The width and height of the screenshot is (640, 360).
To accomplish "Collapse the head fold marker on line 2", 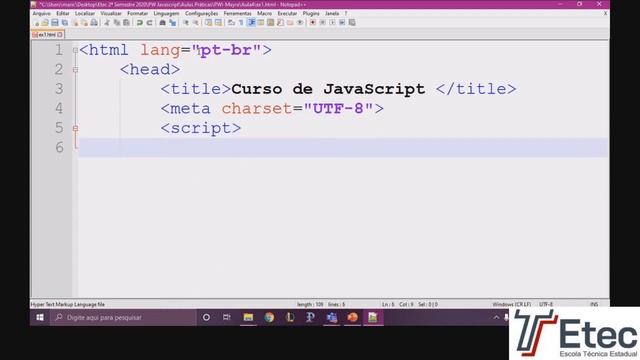I will tap(75, 70).
